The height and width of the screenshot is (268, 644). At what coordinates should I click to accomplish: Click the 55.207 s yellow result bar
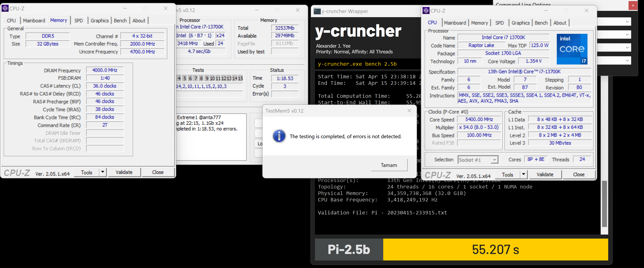coord(496,249)
